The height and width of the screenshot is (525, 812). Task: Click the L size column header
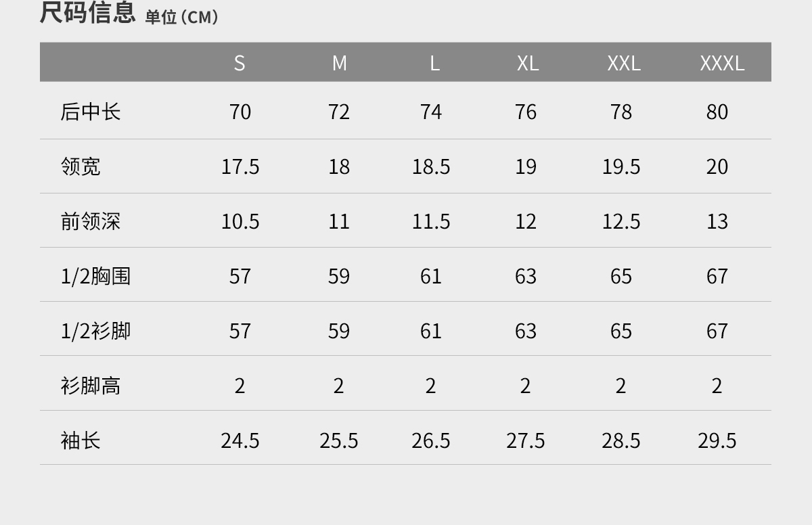pos(434,63)
